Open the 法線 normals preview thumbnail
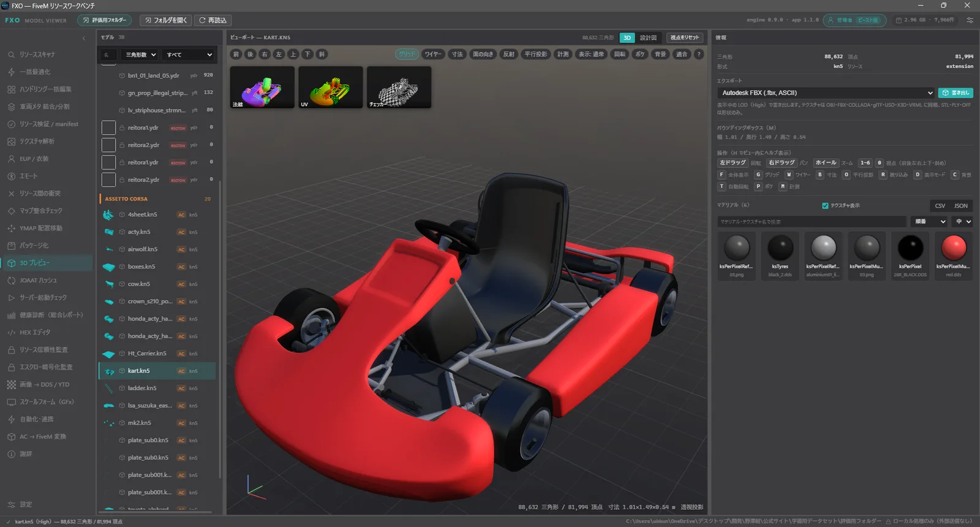The image size is (980, 527). pyautogui.click(x=262, y=88)
